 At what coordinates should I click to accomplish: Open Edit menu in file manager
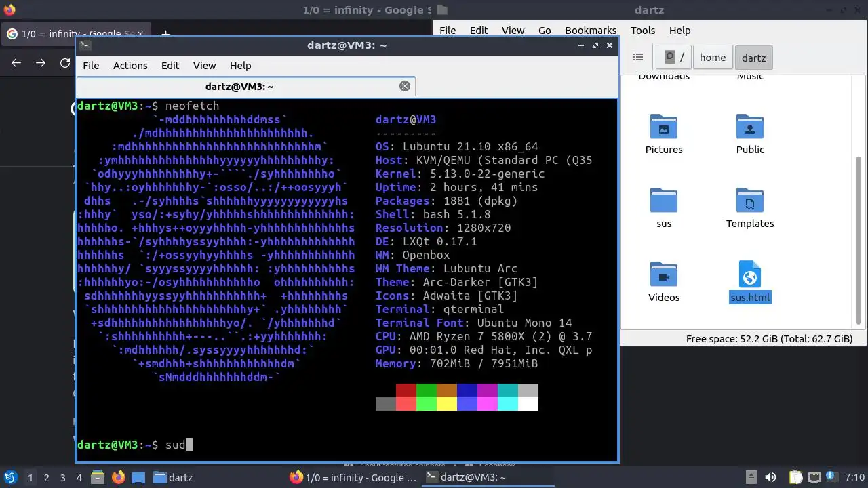[x=479, y=30]
